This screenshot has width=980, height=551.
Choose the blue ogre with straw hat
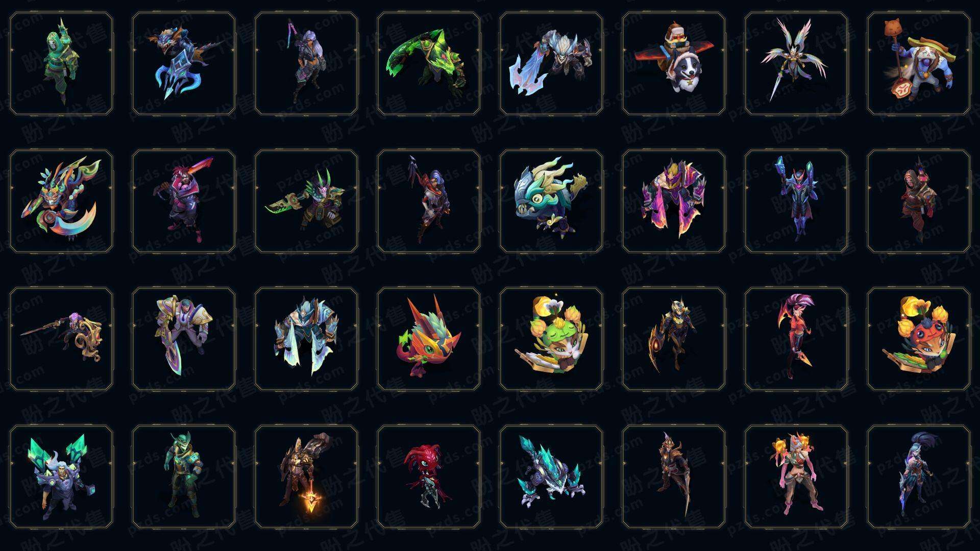tap(919, 64)
